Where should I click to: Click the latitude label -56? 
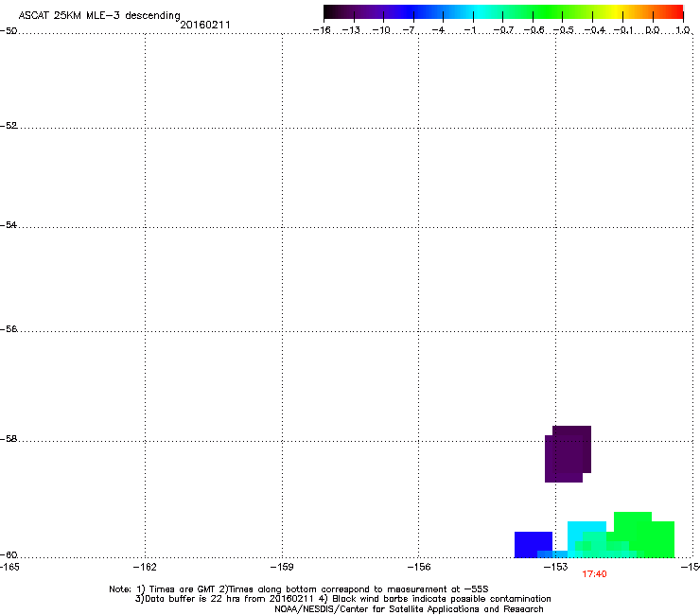tap(9, 328)
